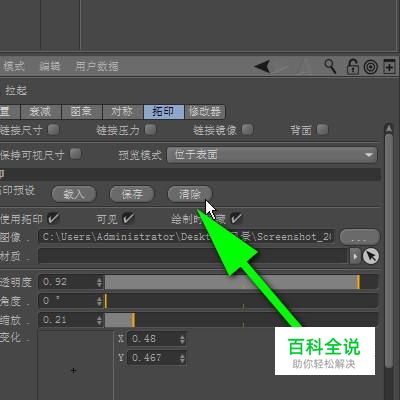The image size is (400, 400).
Task: Click the vertical scrollbar handle
Action: tap(389, 251)
